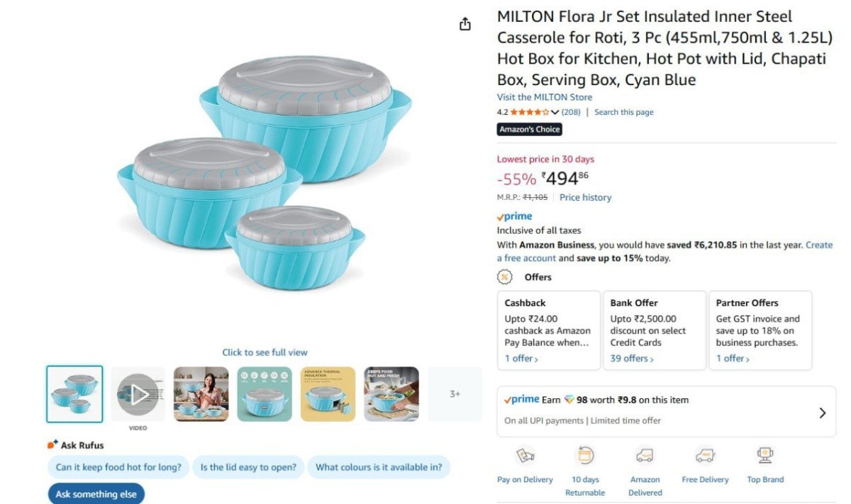Click 'Ask something else' Rufus button
851x504 pixels.
tap(96, 494)
